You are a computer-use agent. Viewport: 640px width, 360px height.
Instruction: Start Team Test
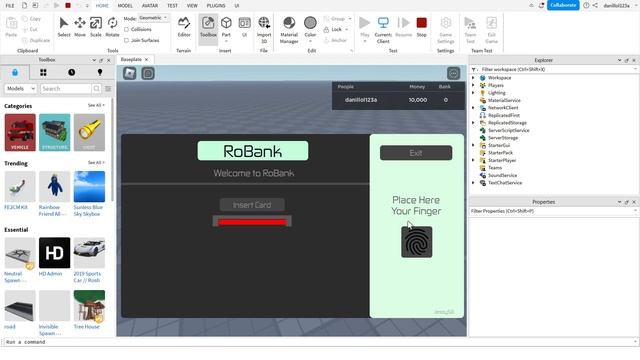point(470,29)
